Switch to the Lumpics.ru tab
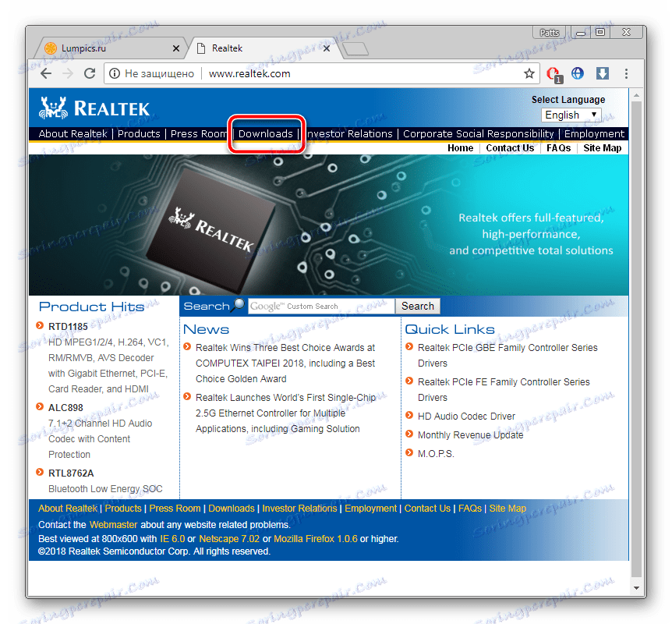Viewport: 672px width, 624px height. pos(110,48)
